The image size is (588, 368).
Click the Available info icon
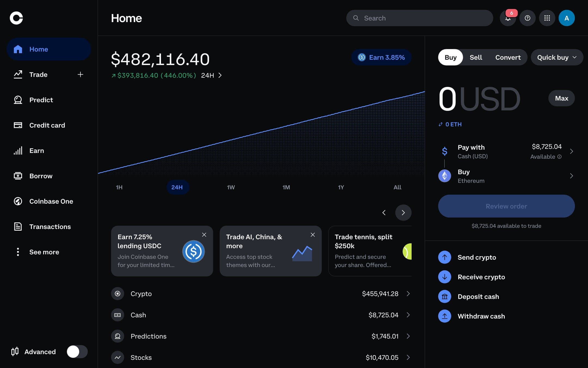coord(559,157)
